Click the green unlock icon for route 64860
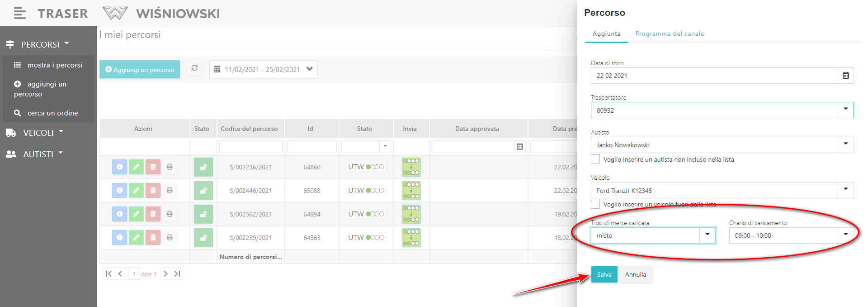 [203, 167]
